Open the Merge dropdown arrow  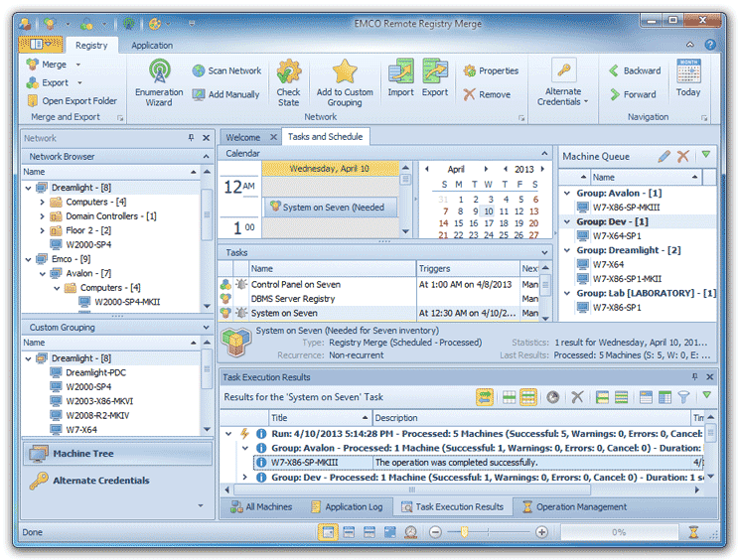pos(78,65)
